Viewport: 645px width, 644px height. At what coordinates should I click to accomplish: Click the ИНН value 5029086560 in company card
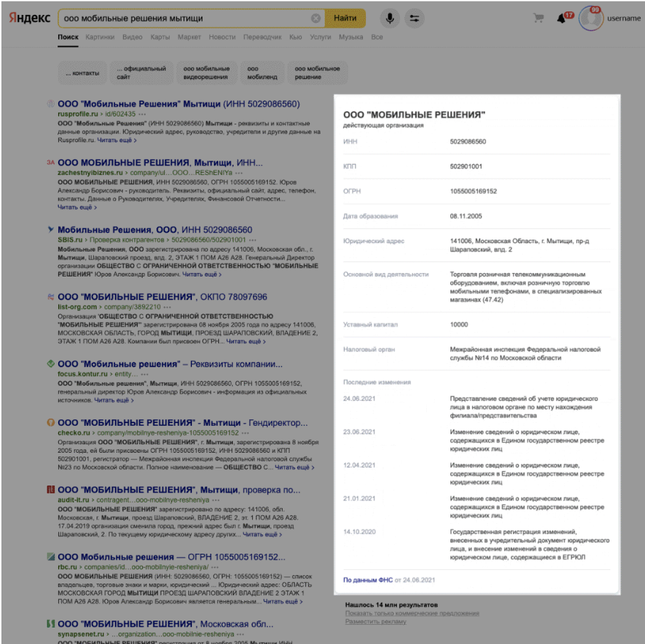[467, 141]
